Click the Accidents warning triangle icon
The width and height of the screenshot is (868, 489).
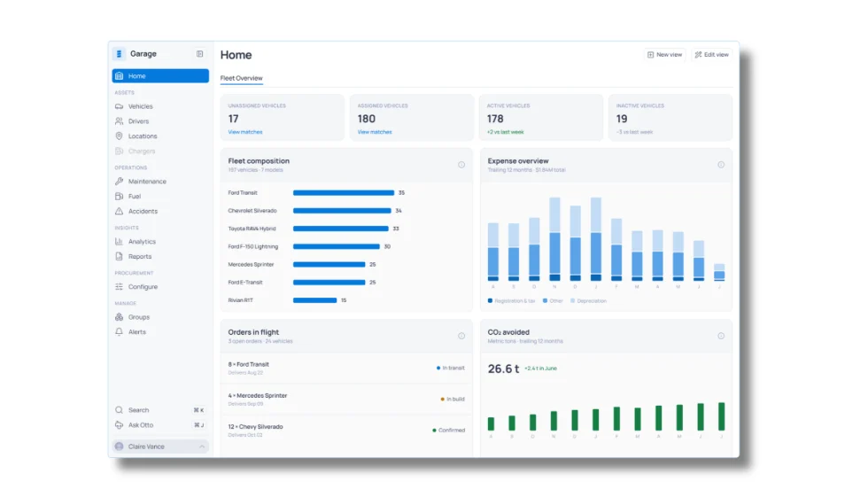pyautogui.click(x=119, y=212)
